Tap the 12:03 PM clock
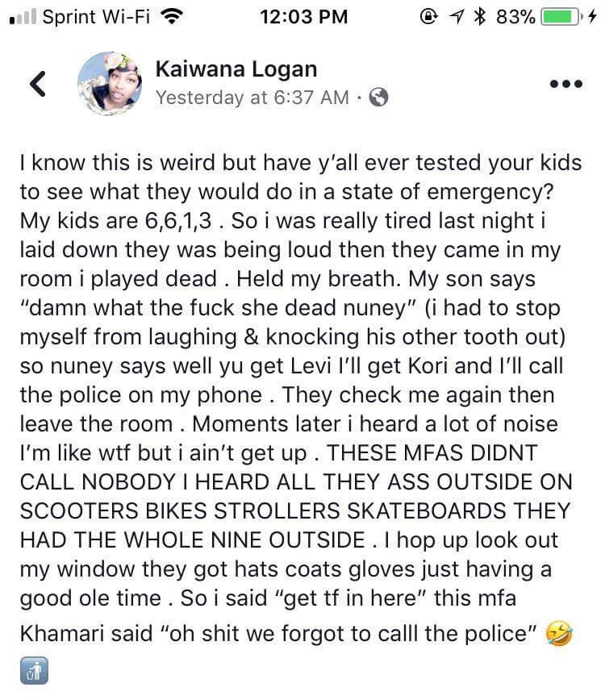Viewport: 605px width, 700px height. 305,15
